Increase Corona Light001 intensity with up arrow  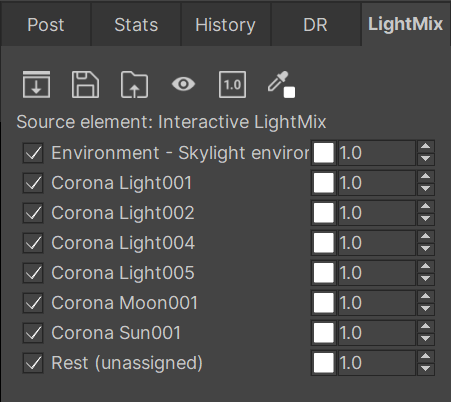(426, 177)
